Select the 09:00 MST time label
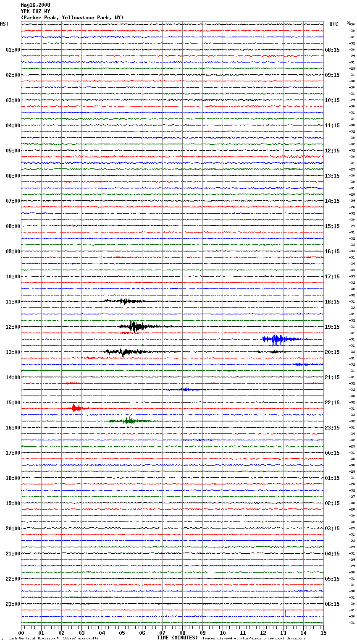 [x=13, y=251]
